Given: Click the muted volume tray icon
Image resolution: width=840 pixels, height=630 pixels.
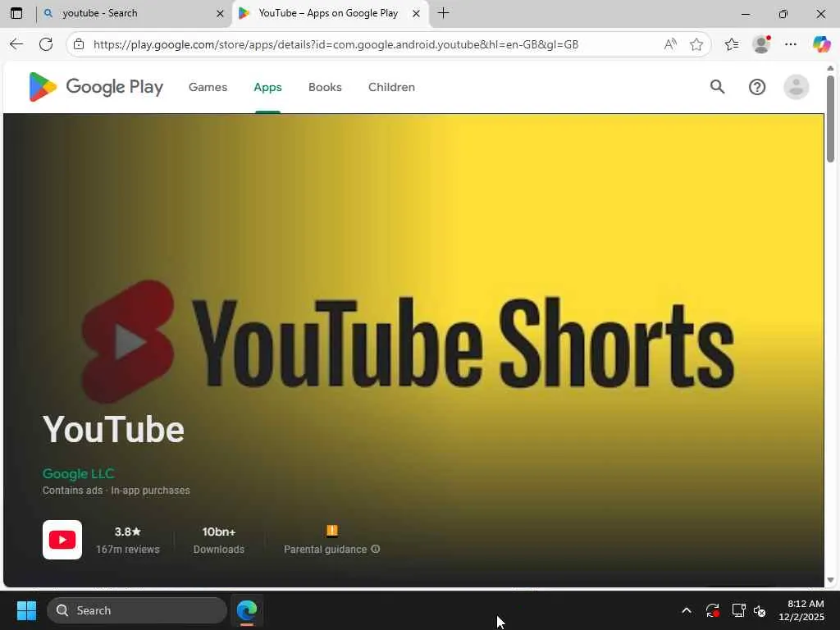Looking at the screenshot, I should [760, 610].
